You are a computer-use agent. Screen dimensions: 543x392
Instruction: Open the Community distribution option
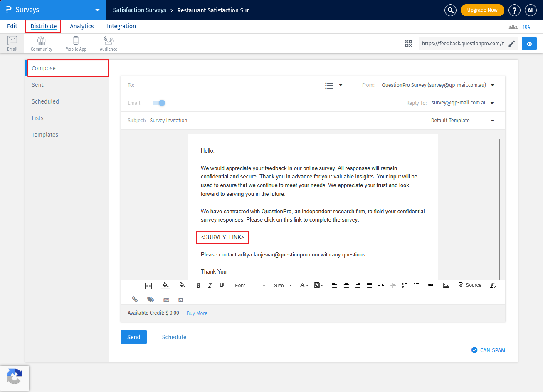(x=41, y=43)
